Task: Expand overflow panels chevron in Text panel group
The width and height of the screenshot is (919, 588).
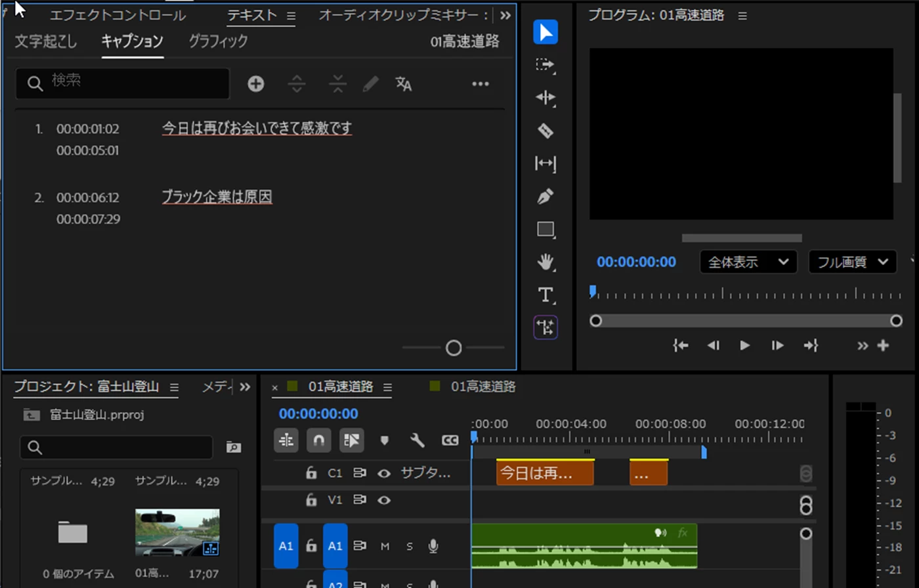Action: tap(505, 16)
